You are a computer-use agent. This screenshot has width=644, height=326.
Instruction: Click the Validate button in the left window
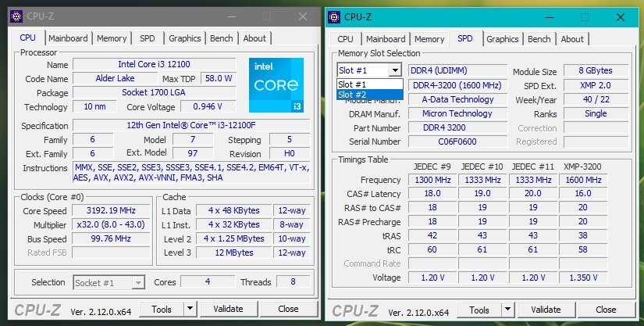pyautogui.click(x=229, y=309)
